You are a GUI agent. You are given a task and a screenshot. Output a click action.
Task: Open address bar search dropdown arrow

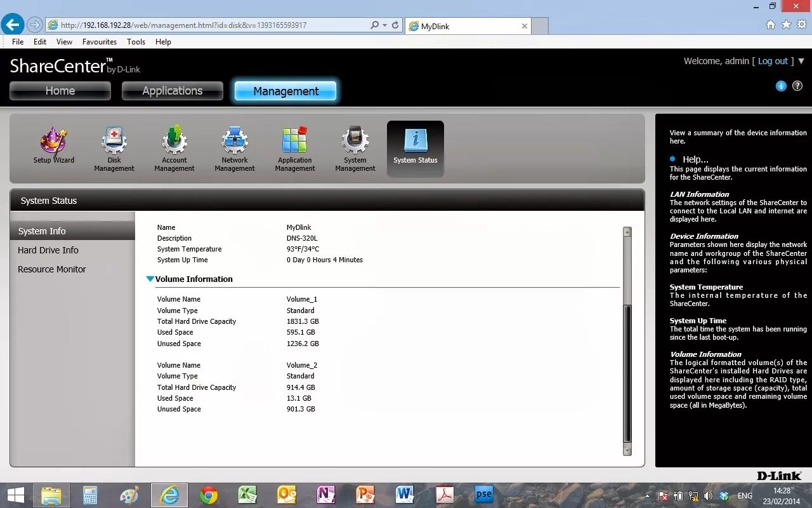(384, 25)
